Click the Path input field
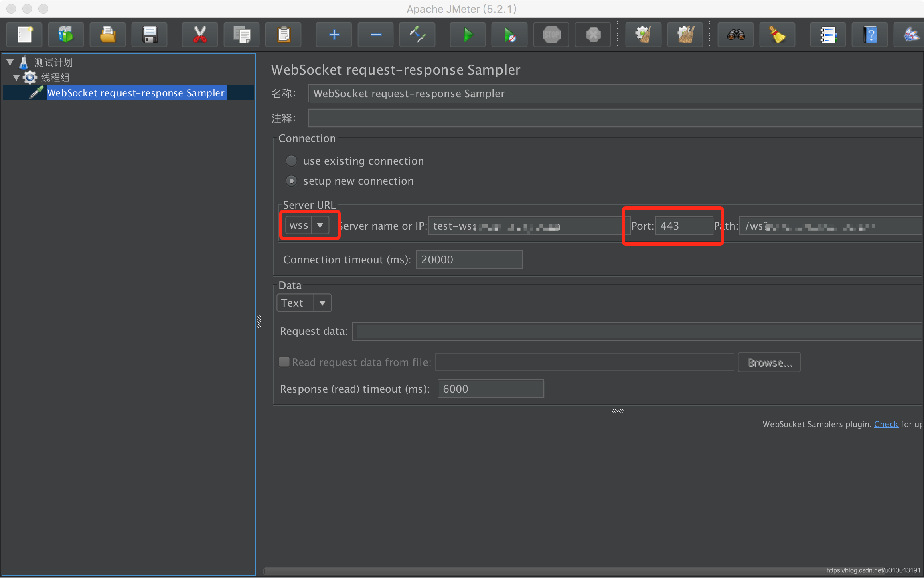Viewport: 924px width, 578px height. click(x=831, y=226)
